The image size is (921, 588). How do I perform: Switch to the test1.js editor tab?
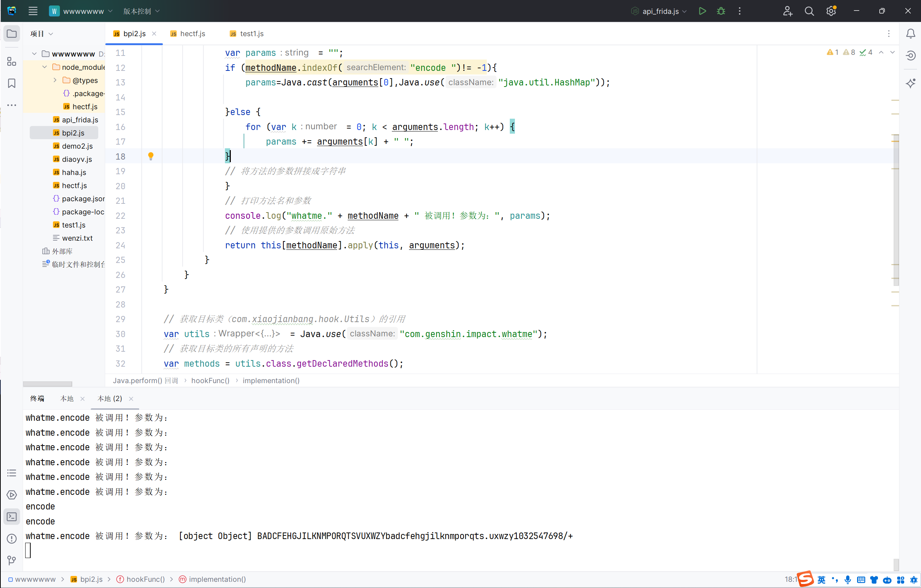[x=247, y=34]
